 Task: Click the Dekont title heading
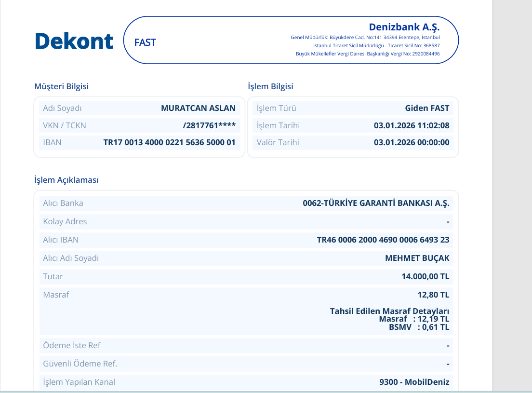click(74, 41)
